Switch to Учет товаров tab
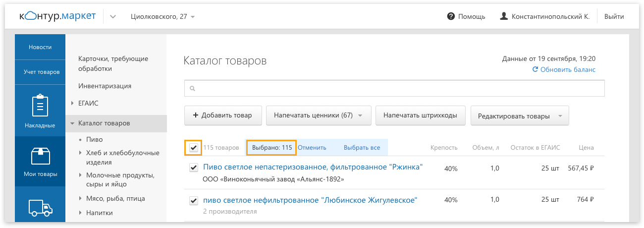 [x=42, y=72]
